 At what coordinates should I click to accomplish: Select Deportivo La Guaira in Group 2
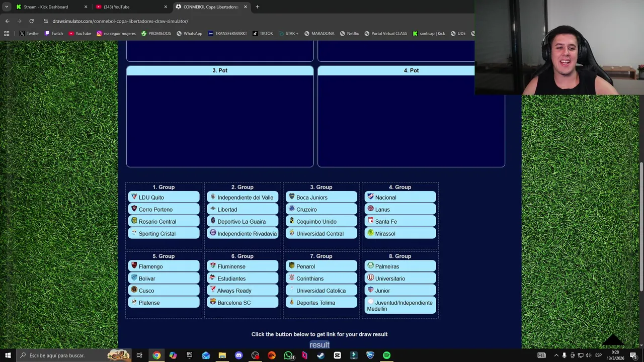(243, 221)
